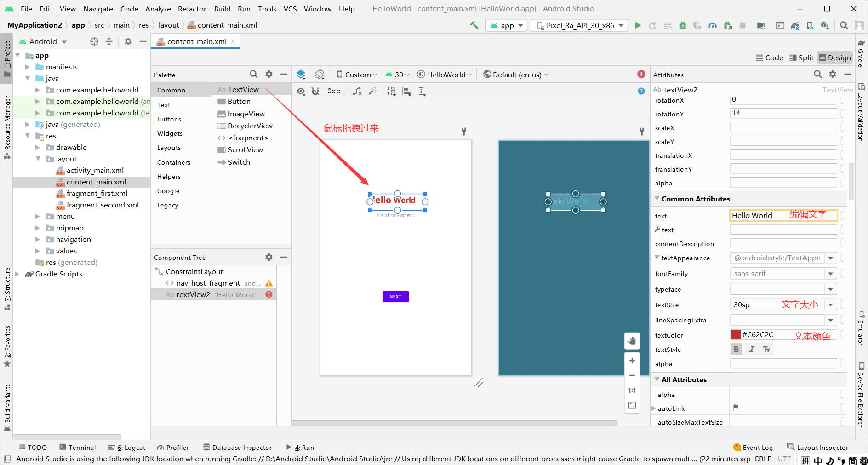Open the Terminal tool window
The image size is (868, 465).
78,447
